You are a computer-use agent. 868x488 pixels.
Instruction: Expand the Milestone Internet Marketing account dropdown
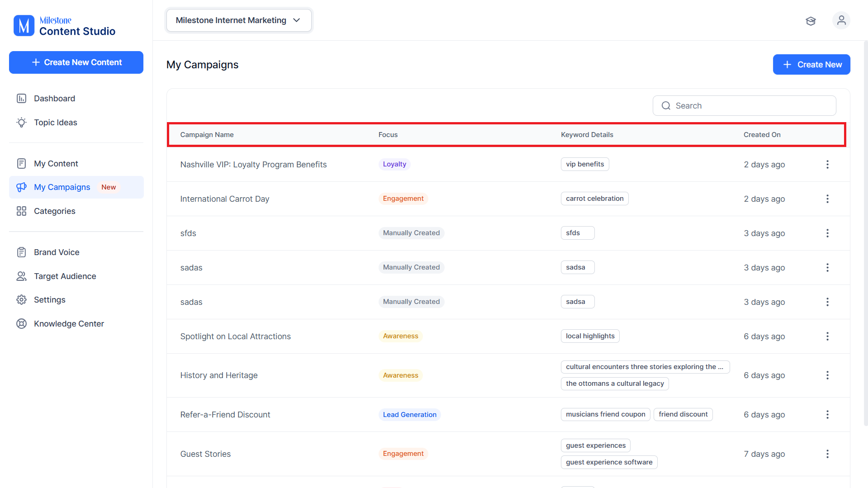(x=239, y=20)
